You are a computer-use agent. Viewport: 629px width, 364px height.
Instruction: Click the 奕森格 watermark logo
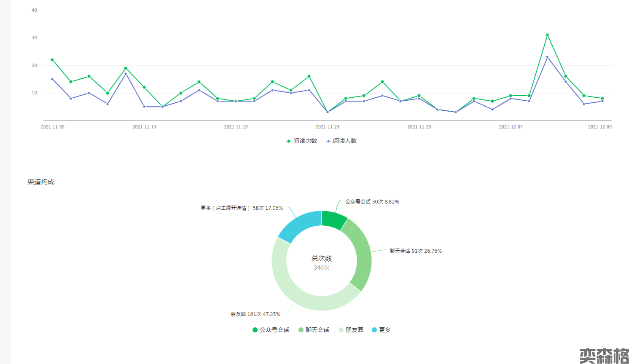coord(604,356)
